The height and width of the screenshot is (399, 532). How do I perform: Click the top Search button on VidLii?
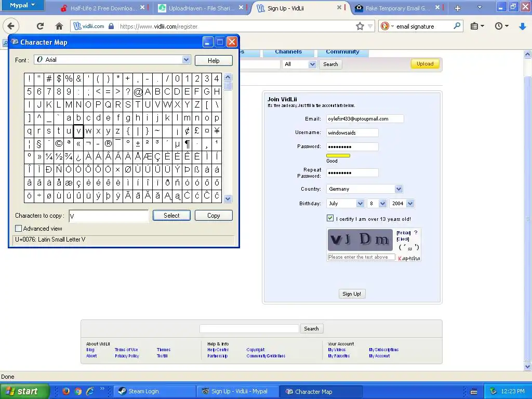click(x=330, y=64)
